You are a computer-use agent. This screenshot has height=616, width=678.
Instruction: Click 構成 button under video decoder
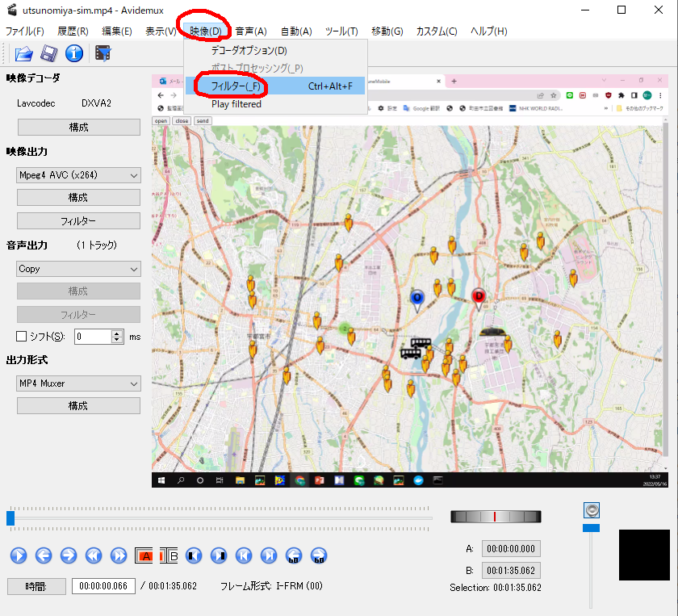point(78,128)
